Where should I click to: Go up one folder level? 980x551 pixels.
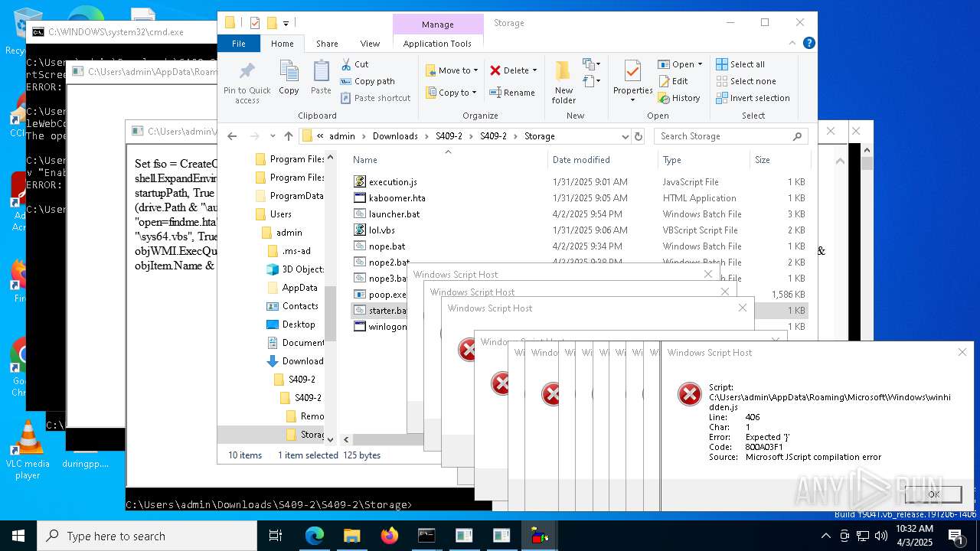tap(288, 136)
